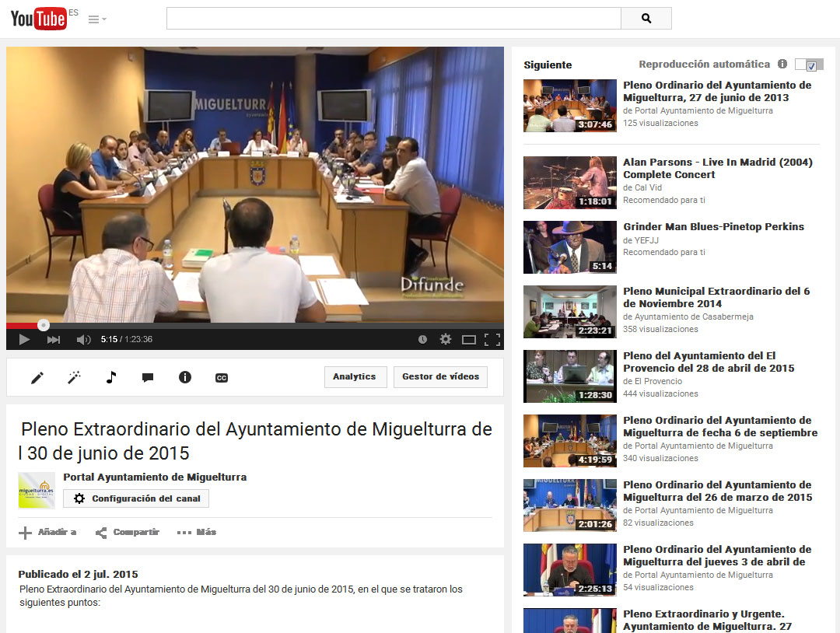Click the 2:25:13 video thumbnail
840x633 pixels.
[x=570, y=570]
